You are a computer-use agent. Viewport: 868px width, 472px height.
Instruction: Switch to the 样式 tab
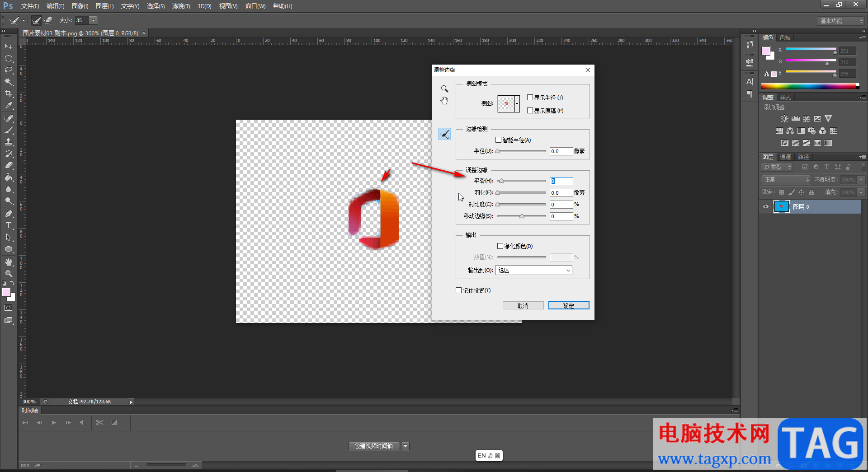(x=786, y=98)
